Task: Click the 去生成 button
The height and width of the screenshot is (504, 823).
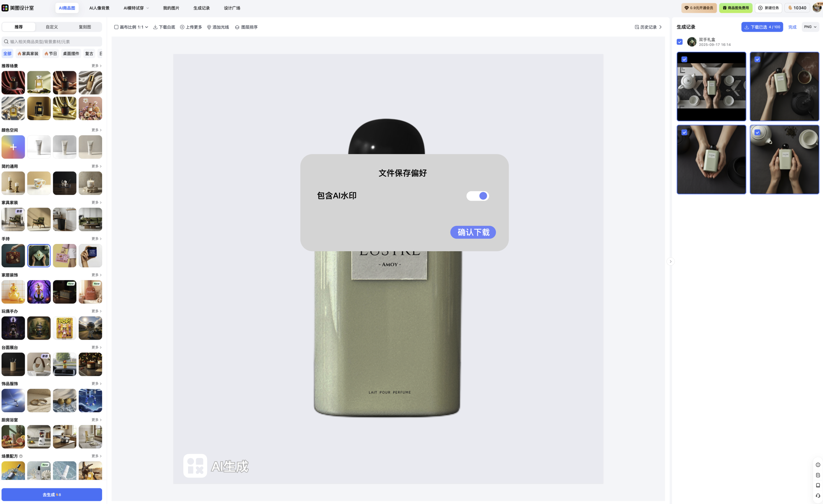Action: point(52,495)
